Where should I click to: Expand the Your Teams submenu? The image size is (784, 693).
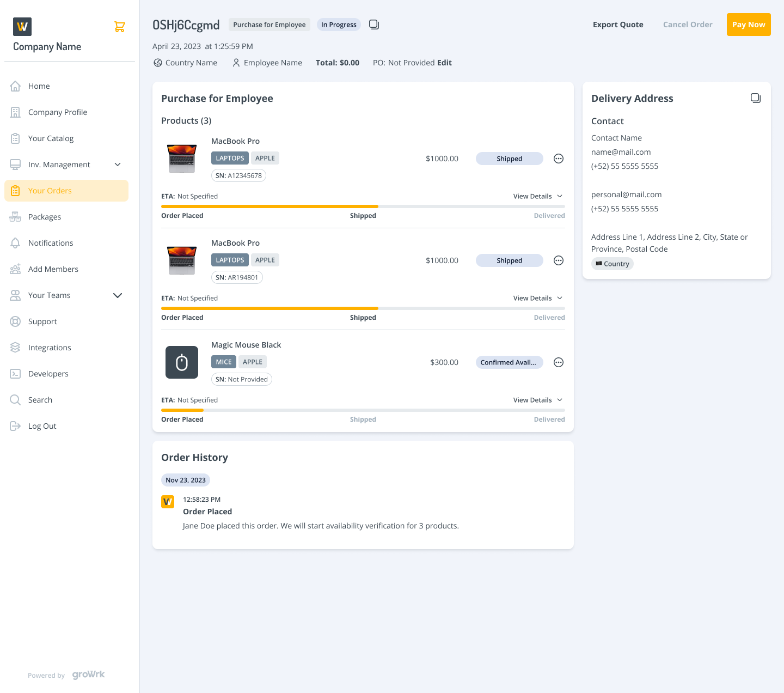[x=118, y=295]
